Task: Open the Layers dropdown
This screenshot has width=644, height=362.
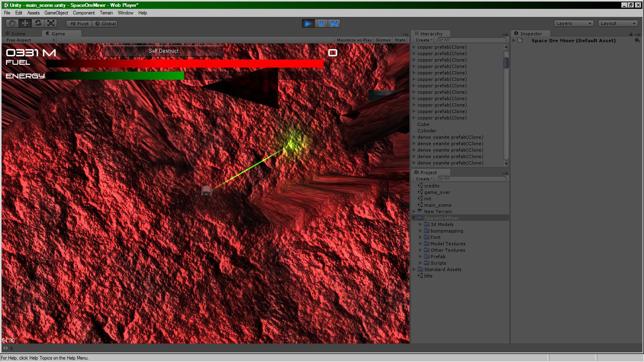Action: pyautogui.click(x=574, y=23)
